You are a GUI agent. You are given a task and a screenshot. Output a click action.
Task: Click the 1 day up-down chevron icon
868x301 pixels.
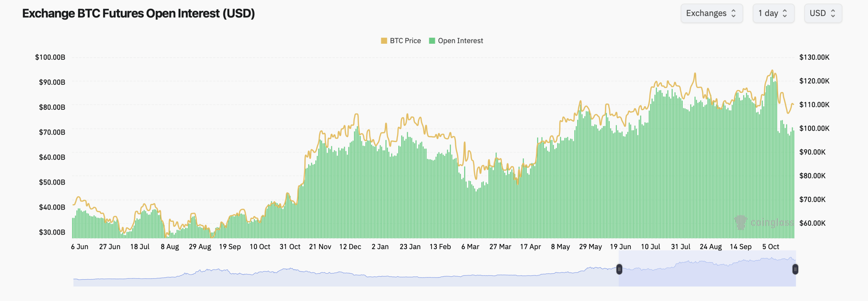785,13
